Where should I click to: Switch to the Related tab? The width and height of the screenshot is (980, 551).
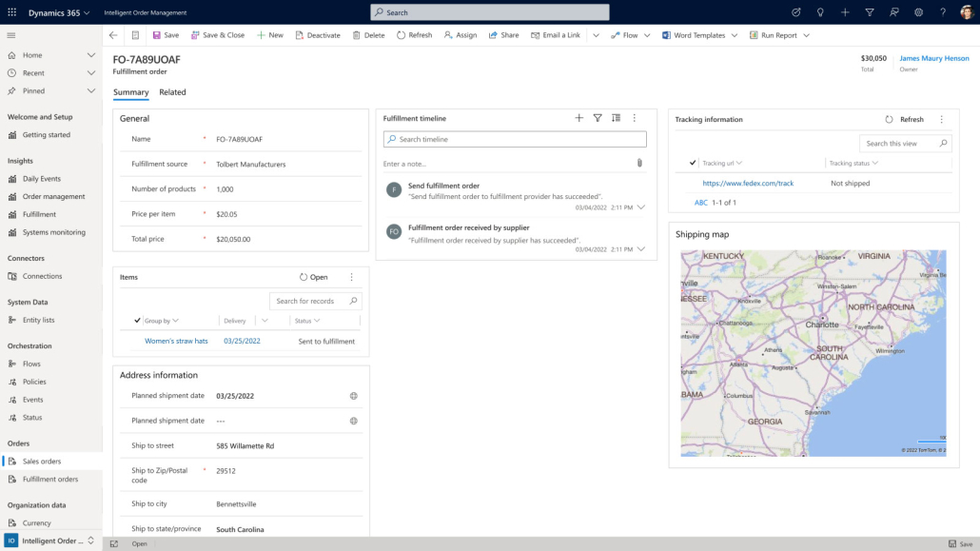[x=172, y=92]
